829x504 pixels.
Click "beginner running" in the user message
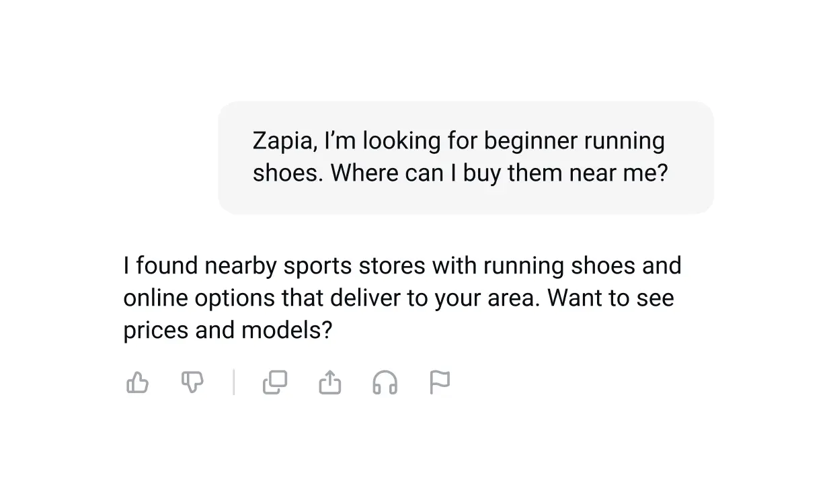(574, 141)
